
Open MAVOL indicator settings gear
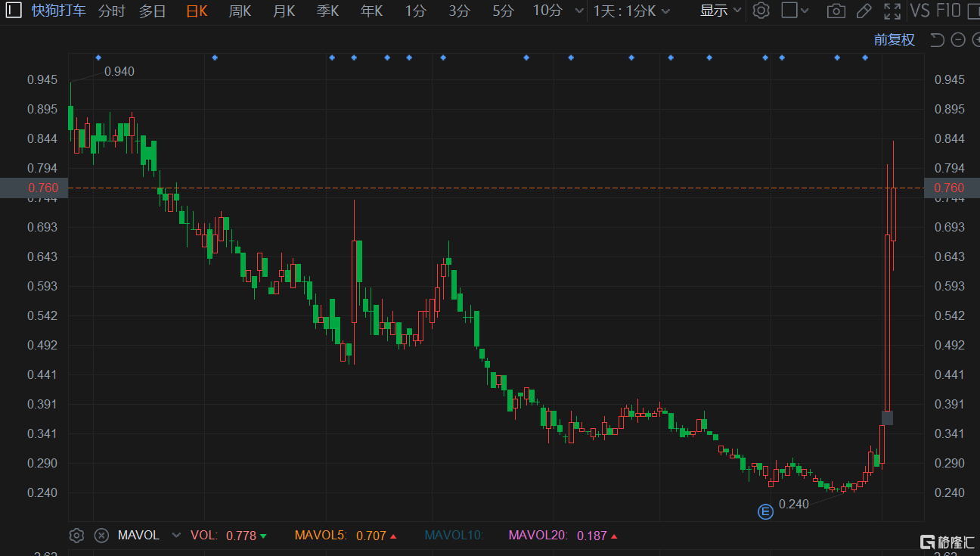point(76,536)
